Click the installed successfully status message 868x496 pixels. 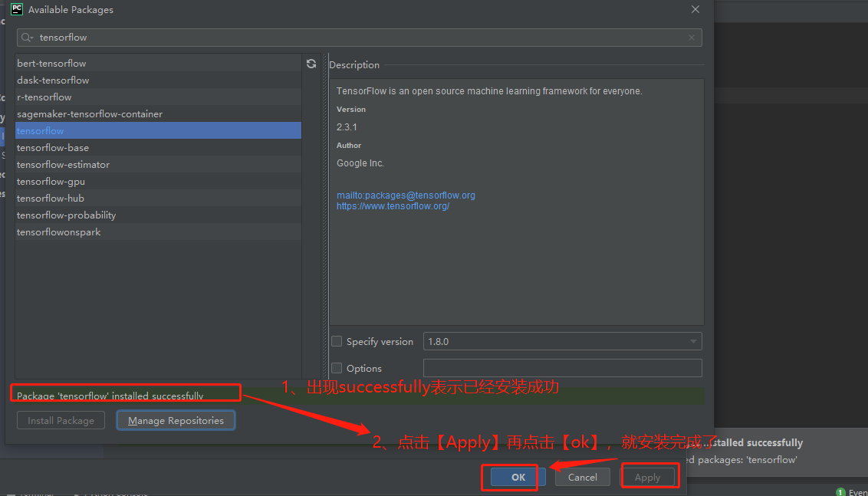pyautogui.click(x=110, y=396)
